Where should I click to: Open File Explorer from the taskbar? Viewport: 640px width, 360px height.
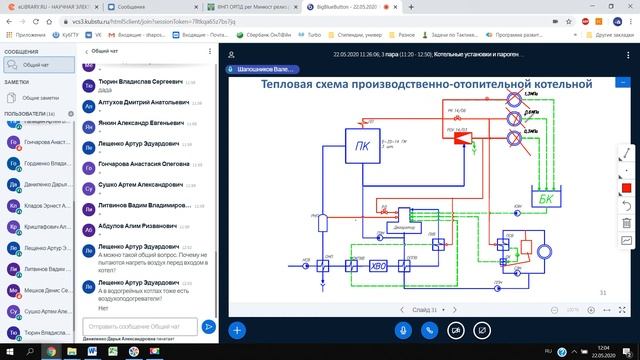[x=72, y=351]
